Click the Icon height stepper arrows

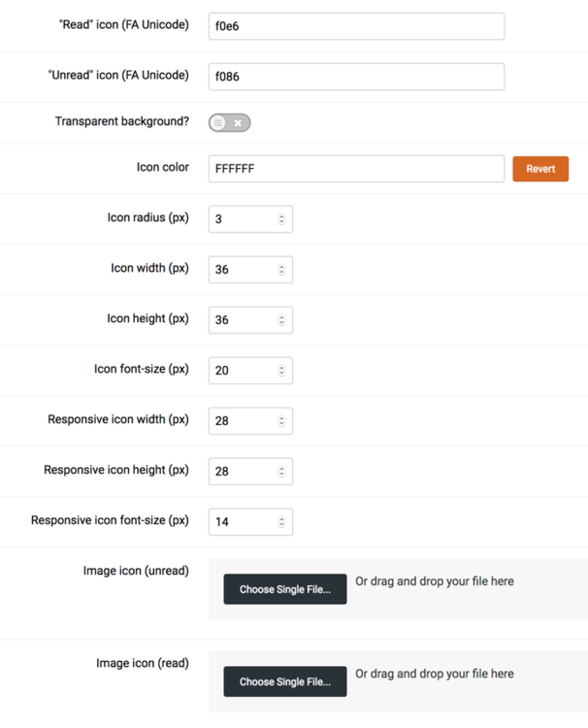281,320
